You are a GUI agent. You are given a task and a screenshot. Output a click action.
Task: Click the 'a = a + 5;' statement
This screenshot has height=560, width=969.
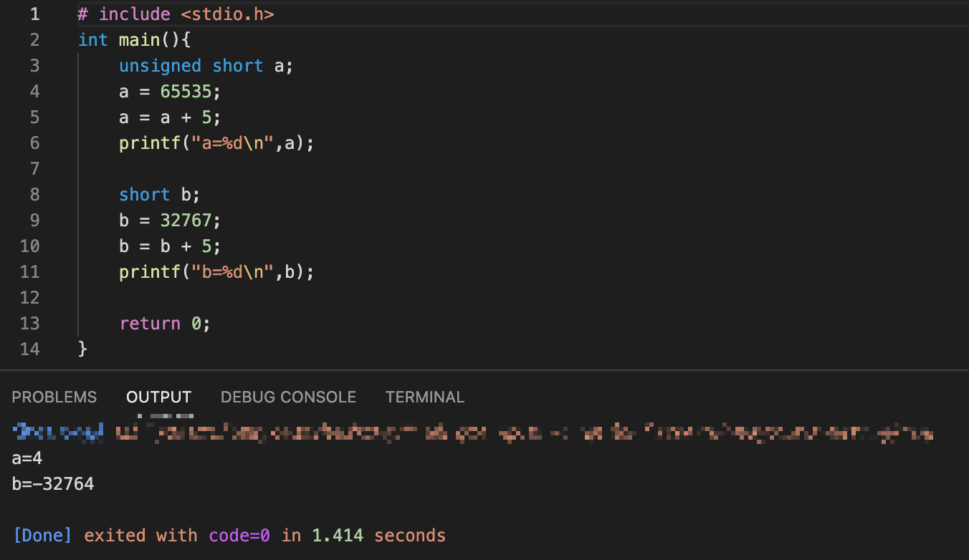coord(171,117)
